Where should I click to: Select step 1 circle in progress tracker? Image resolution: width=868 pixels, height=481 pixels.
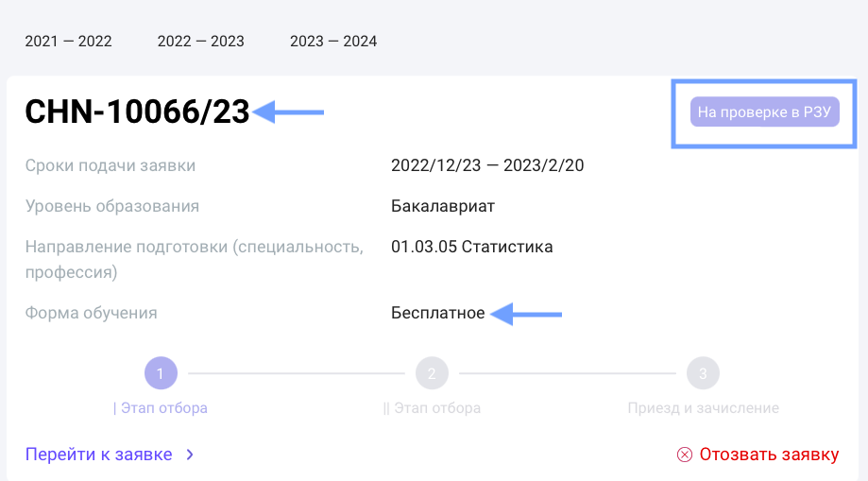(x=161, y=373)
